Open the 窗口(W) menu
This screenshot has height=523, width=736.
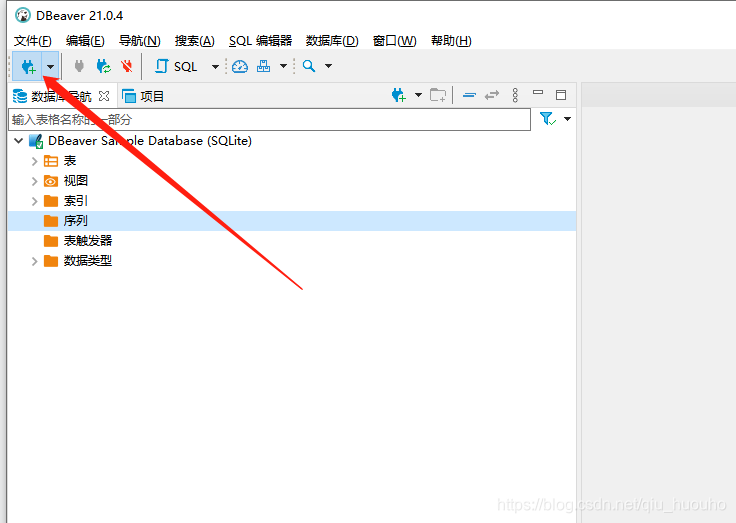[394, 41]
